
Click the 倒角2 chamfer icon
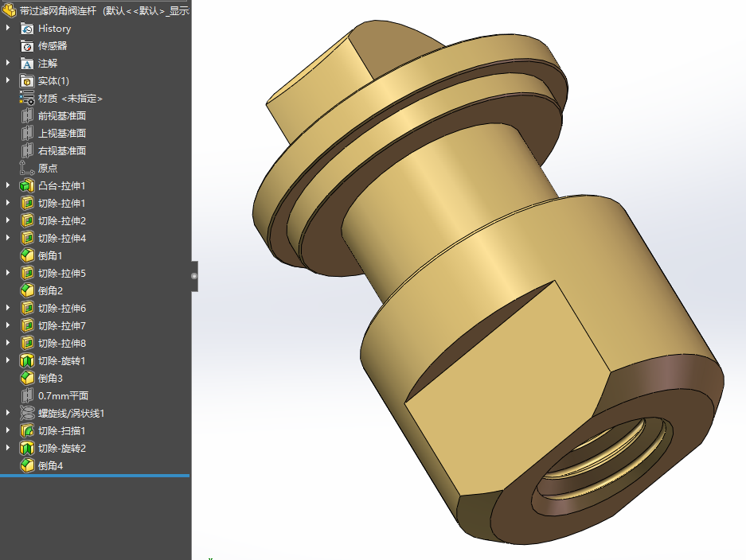pos(27,291)
